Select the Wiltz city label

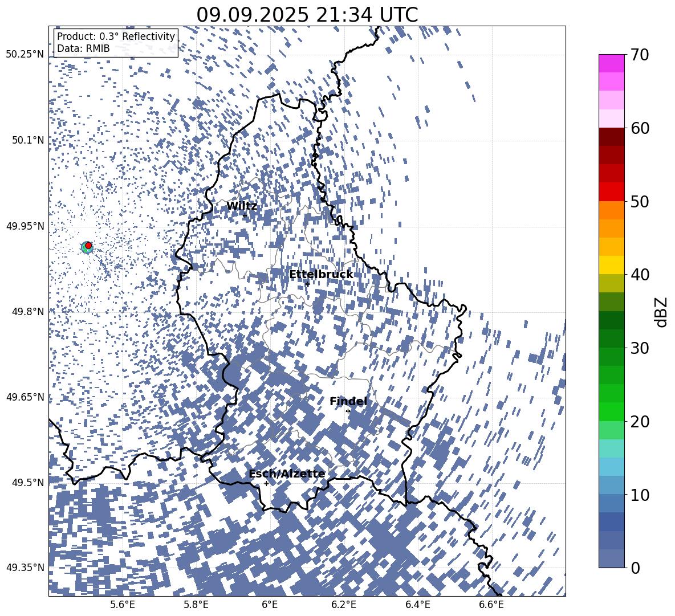tap(242, 206)
